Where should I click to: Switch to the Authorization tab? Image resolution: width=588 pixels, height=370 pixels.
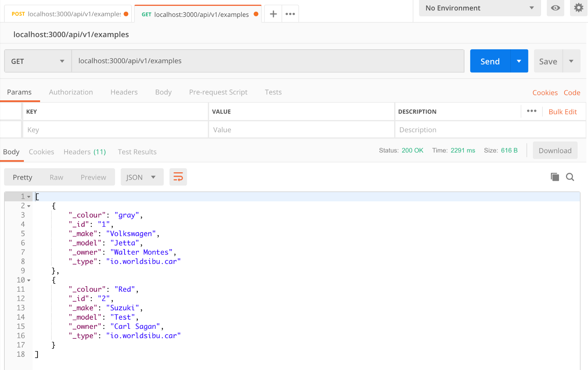[x=71, y=92]
